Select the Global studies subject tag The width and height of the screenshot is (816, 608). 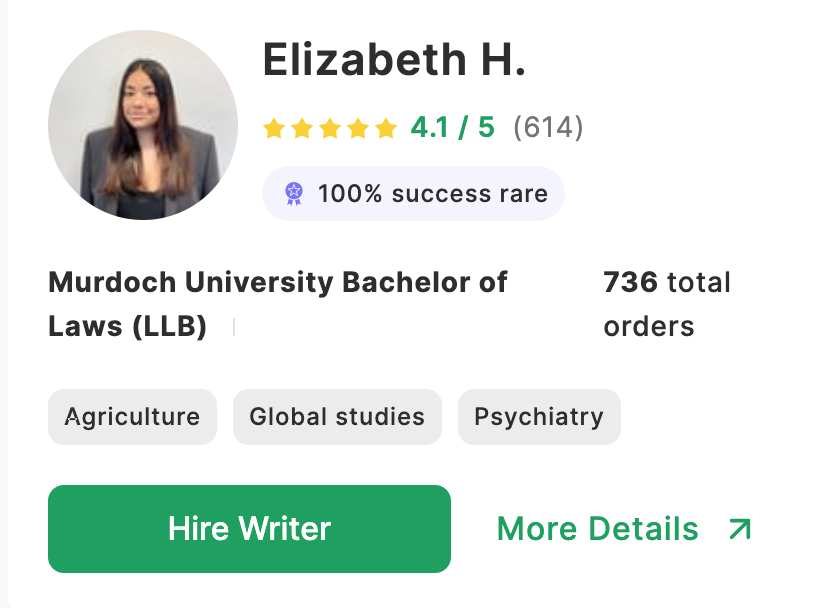[337, 417]
